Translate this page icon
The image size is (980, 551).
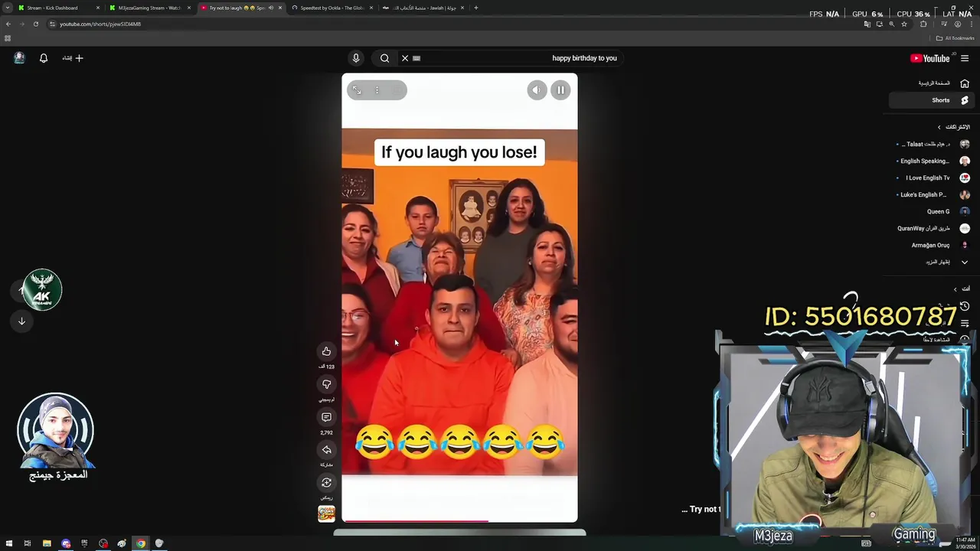(867, 24)
